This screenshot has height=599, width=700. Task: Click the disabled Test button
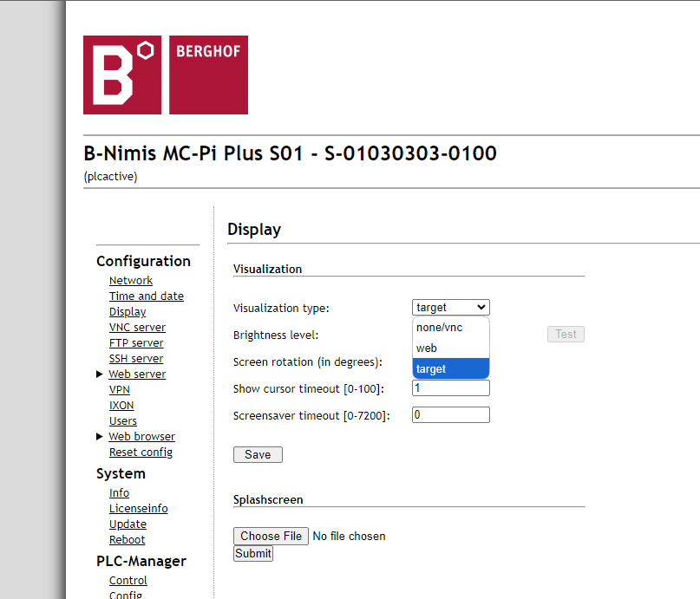pyautogui.click(x=566, y=334)
